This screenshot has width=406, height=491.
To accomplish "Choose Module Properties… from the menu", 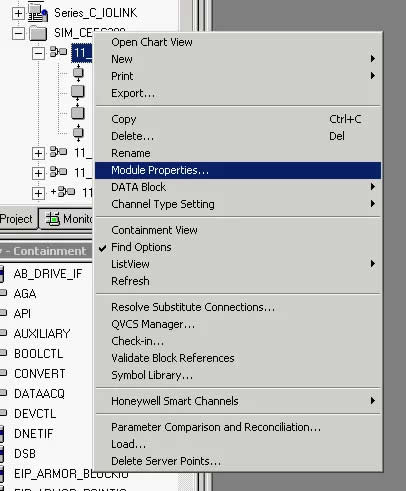I will point(238,170).
